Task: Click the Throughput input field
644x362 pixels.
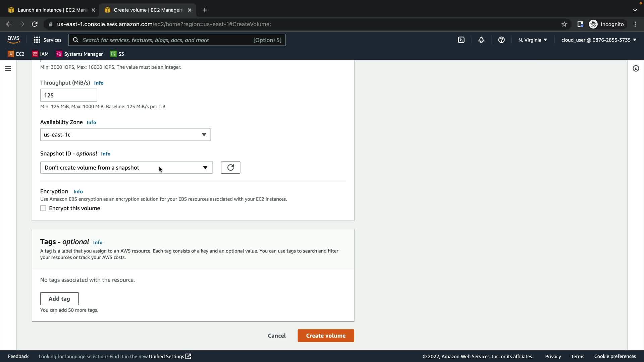Action: (x=69, y=96)
